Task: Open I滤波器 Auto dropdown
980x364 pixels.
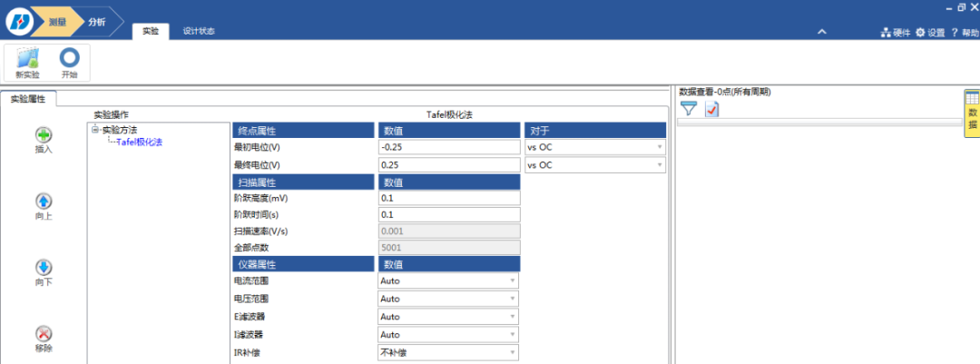Action: pos(449,335)
